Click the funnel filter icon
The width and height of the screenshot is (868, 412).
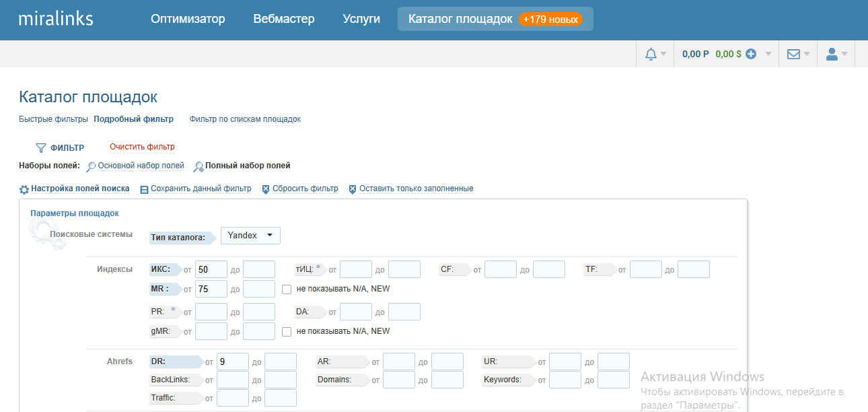click(x=40, y=148)
